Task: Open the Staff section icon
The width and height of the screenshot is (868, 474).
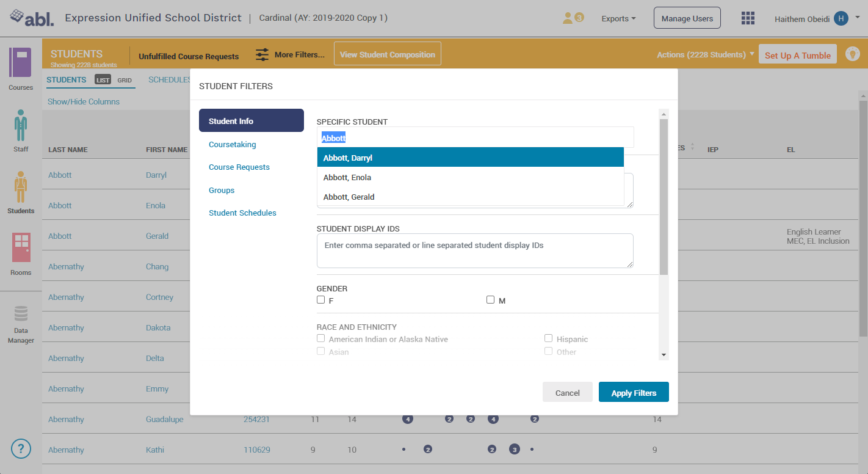Action: 21,125
